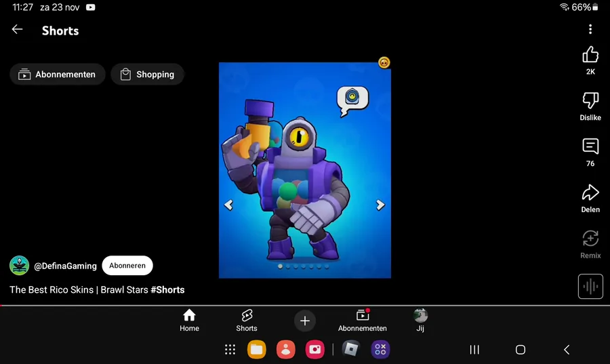The width and height of the screenshot is (610, 364).
Task: Go to Home tab in bottom bar
Action: (189, 321)
